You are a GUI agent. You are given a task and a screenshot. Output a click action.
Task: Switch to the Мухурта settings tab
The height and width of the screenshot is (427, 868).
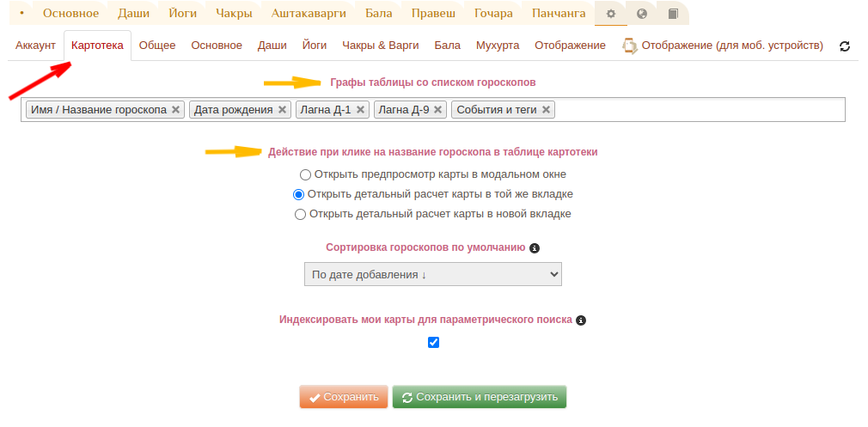[x=498, y=46]
